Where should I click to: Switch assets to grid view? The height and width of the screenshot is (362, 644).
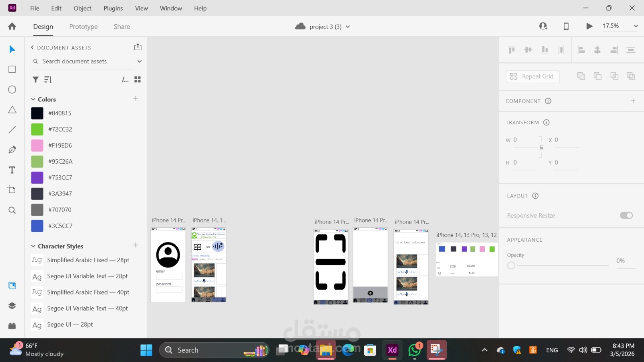[138, 80]
